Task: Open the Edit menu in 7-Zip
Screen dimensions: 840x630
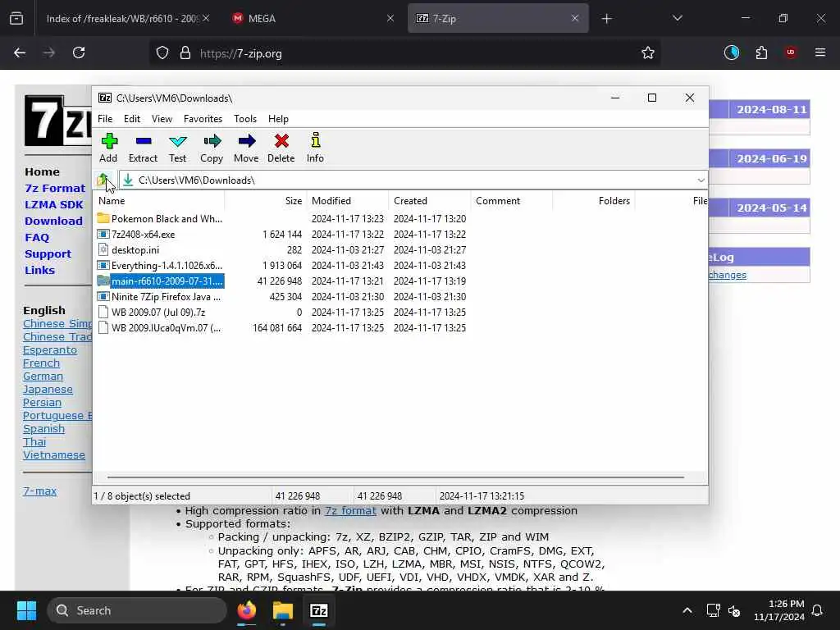Action: click(132, 118)
